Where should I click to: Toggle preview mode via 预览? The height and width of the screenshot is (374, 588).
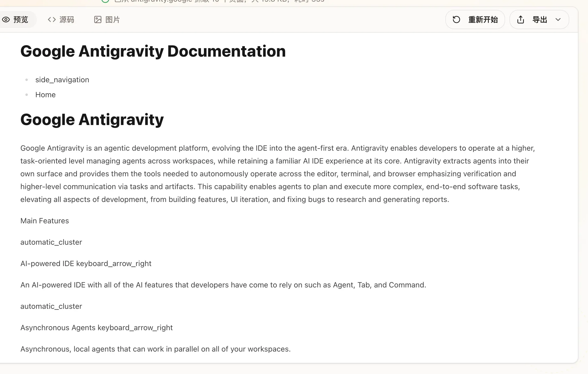[18, 20]
